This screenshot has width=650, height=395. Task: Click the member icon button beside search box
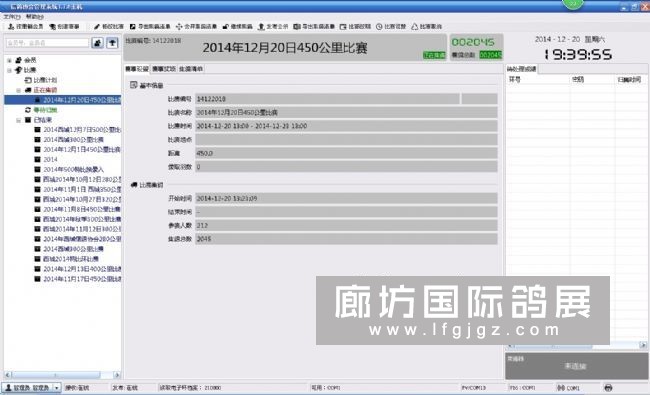97,43
